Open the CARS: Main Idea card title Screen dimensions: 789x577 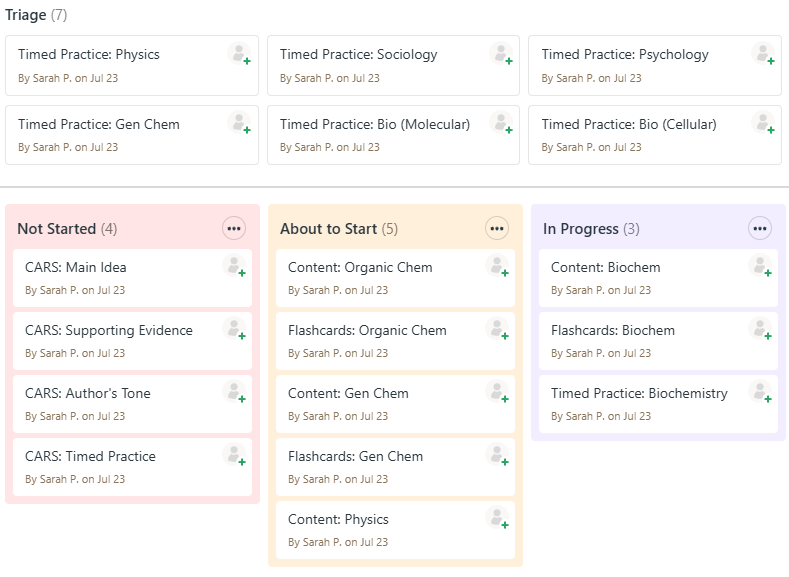(75, 267)
